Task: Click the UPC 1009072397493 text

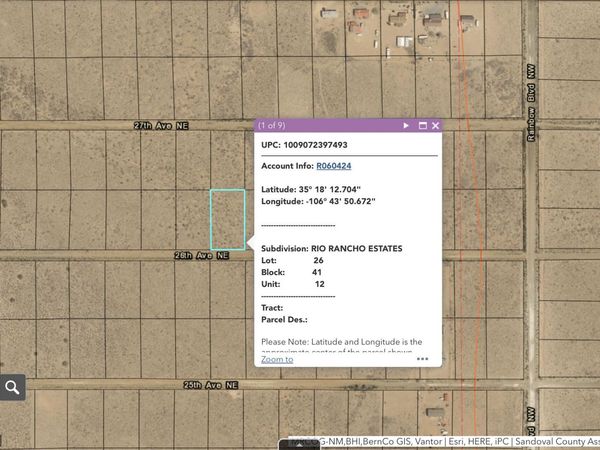Action: tap(304, 145)
